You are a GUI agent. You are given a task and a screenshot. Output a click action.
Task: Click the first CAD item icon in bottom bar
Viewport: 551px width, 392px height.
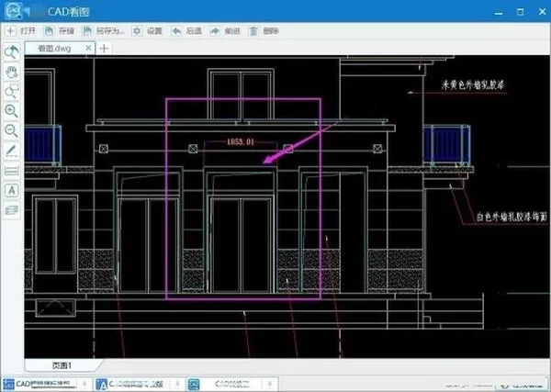[x=8, y=384]
